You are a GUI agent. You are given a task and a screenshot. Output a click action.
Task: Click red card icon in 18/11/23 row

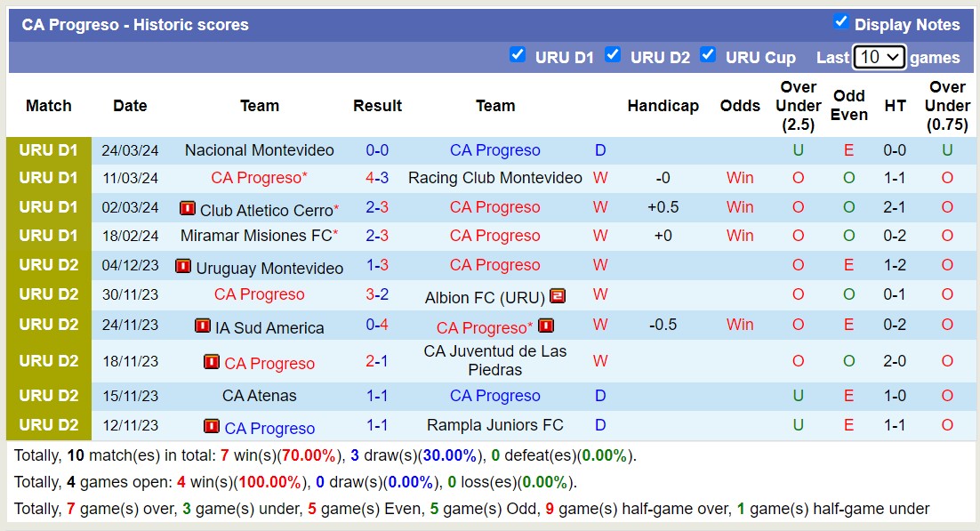(212, 362)
